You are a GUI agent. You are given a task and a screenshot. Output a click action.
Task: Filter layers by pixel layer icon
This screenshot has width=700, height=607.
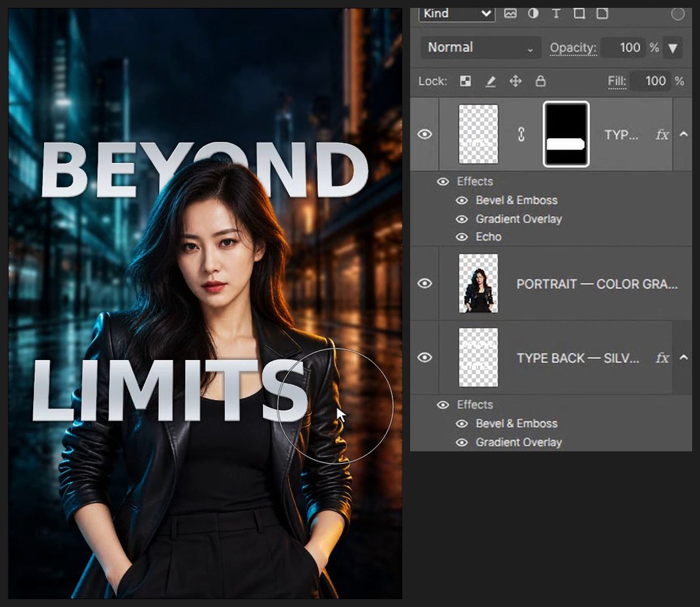(x=510, y=13)
